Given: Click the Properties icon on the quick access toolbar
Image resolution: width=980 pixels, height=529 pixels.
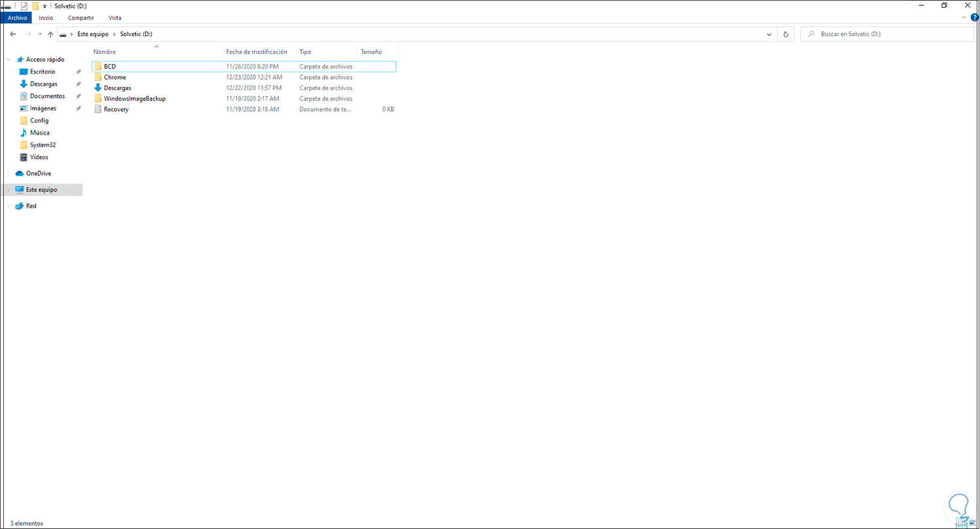Looking at the screenshot, I should coord(25,5).
